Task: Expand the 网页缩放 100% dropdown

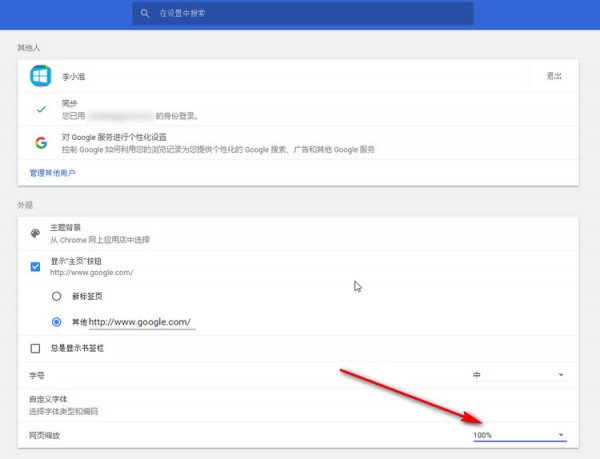Action: [x=519, y=435]
